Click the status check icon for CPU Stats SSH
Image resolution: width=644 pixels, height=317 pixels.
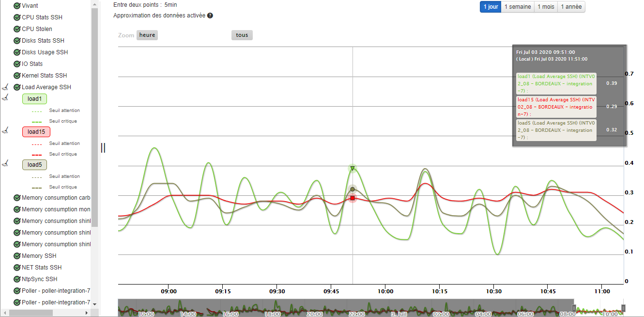click(x=17, y=17)
